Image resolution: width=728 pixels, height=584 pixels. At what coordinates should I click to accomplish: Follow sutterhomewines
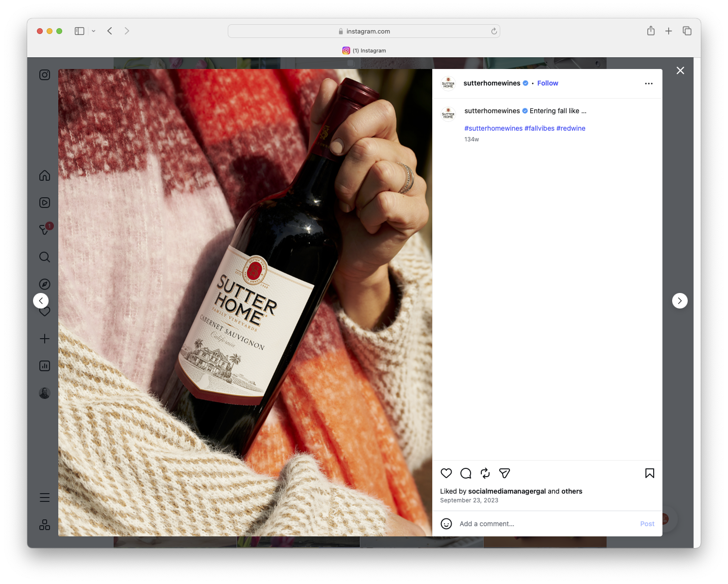547,83
